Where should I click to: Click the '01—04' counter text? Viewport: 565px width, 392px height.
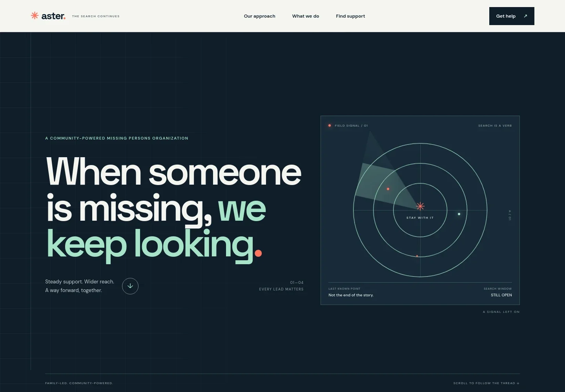tap(297, 283)
